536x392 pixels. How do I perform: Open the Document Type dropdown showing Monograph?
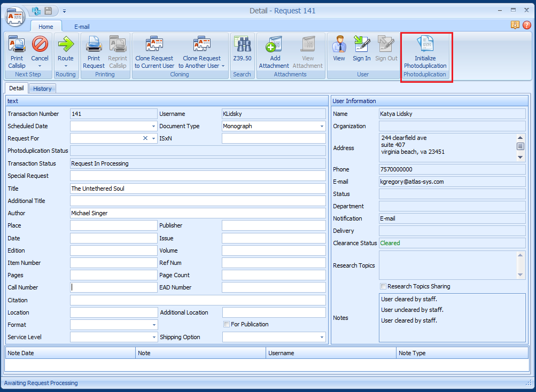click(x=322, y=126)
